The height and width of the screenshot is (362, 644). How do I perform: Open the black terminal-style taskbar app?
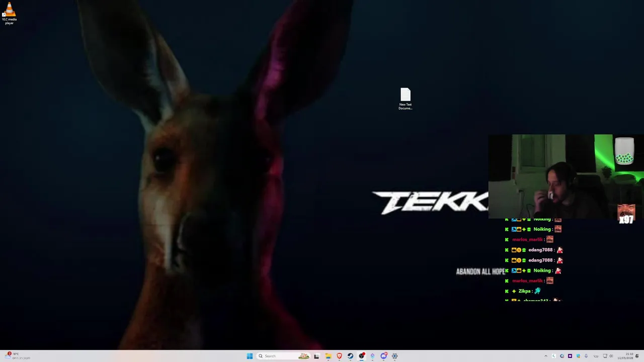[316, 356]
